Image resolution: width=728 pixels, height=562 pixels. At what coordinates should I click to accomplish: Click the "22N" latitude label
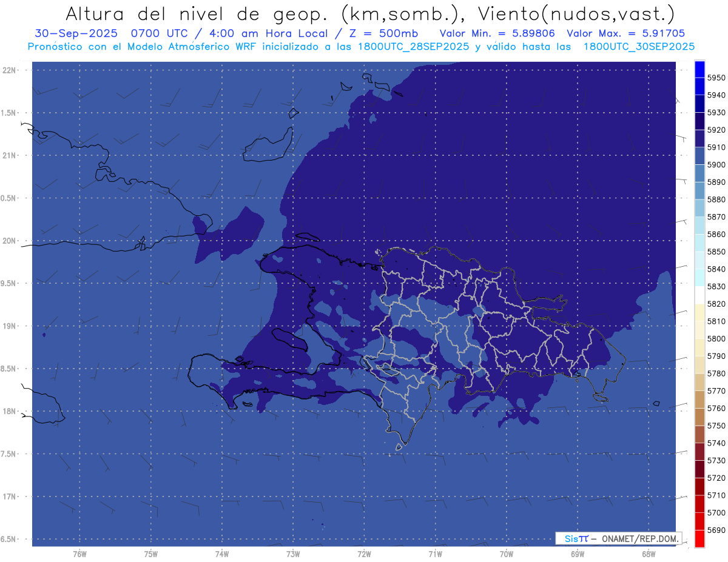click(9, 70)
